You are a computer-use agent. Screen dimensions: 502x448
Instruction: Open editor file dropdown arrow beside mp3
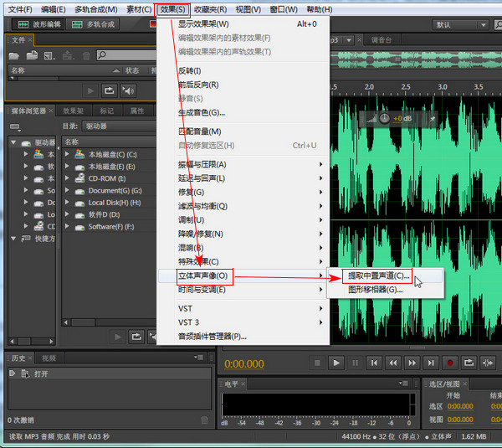349,40
